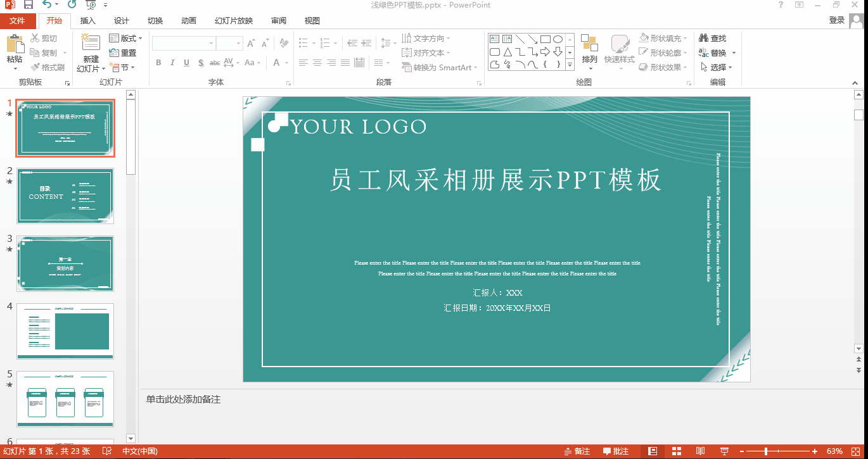Select the rectangle shape in the drawing gallery
The image size is (868, 459).
click(546, 38)
